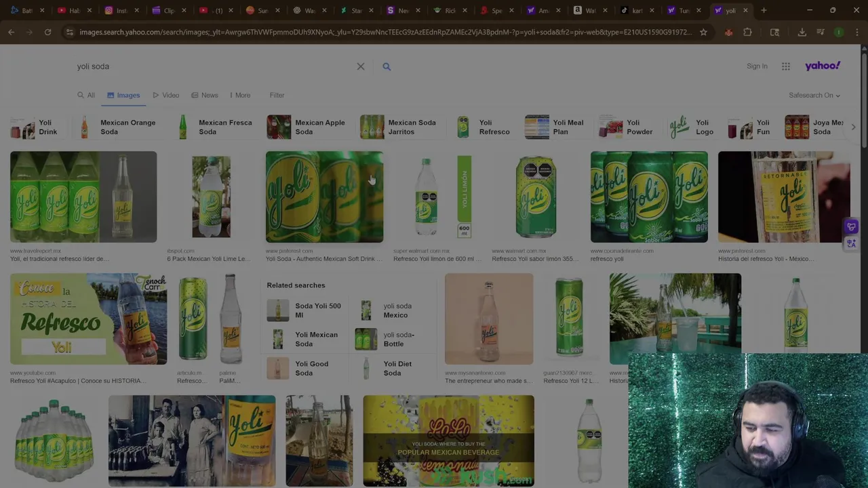Viewport: 868px width, 488px height.
Task: Click the red ladybug extension icon
Action: (x=728, y=32)
